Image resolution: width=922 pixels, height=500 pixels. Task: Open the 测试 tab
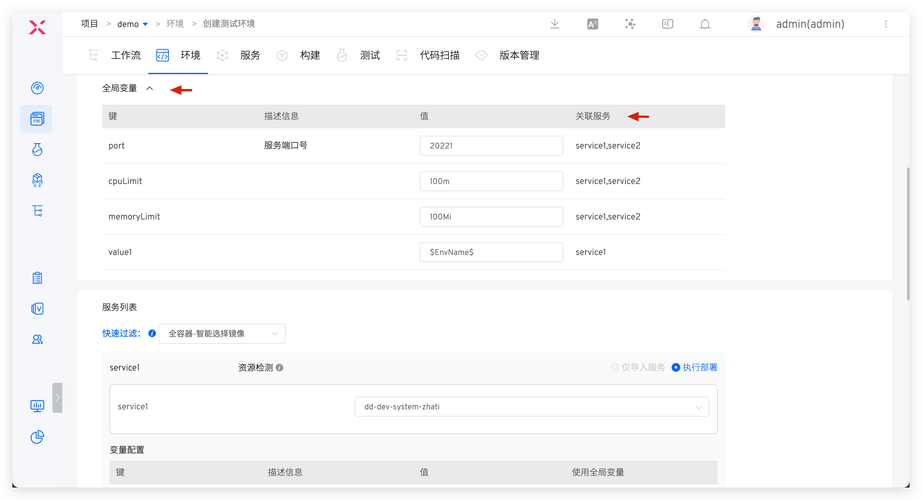click(x=358, y=55)
